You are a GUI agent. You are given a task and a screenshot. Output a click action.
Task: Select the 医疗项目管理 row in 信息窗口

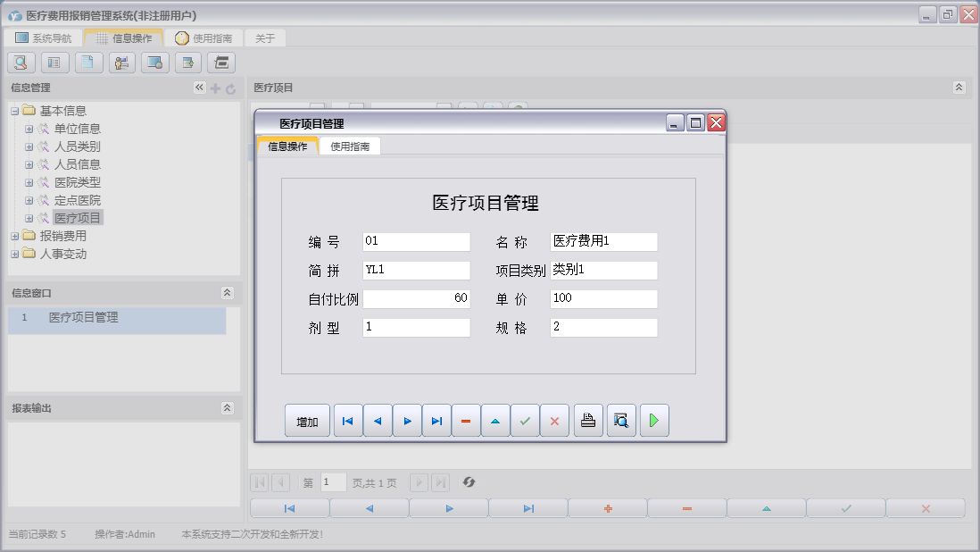click(x=83, y=317)
